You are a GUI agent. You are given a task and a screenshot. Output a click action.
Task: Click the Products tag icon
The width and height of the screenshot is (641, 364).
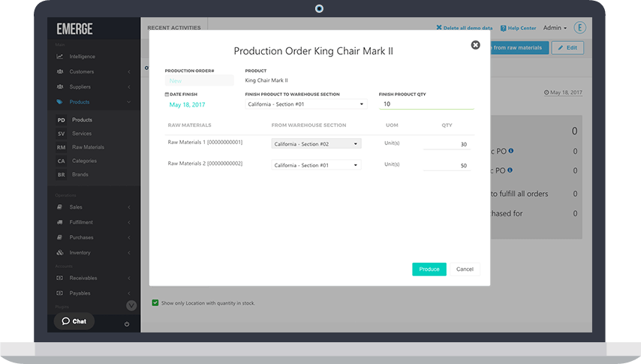60,102
